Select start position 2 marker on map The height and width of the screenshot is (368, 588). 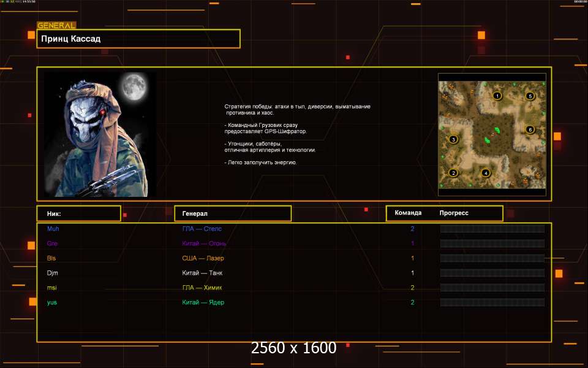[x=453, y=173]
